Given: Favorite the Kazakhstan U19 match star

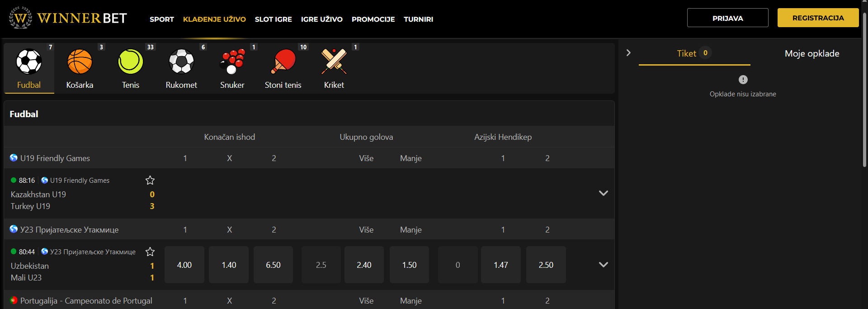Looking at the screenshot, I should pos(150,181).
